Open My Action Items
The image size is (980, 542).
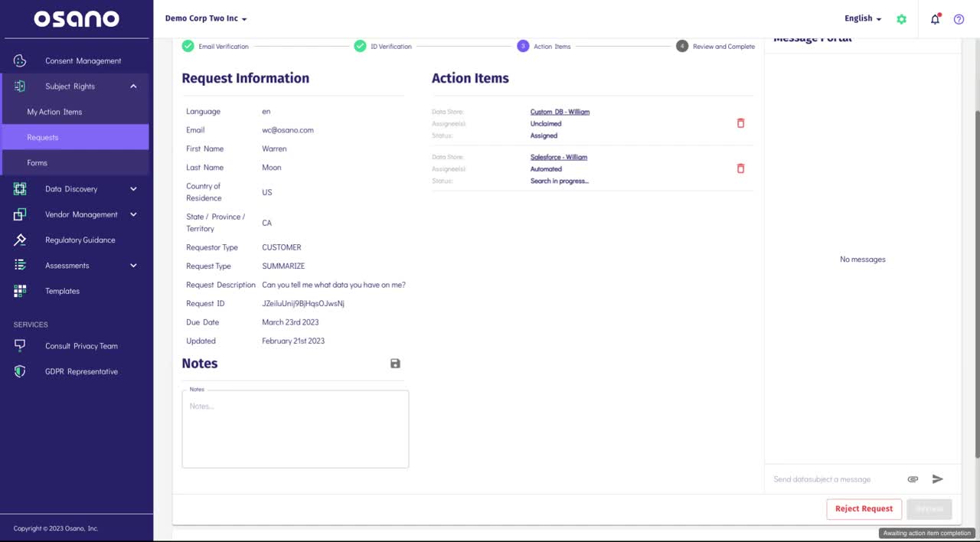pos(54,112)
